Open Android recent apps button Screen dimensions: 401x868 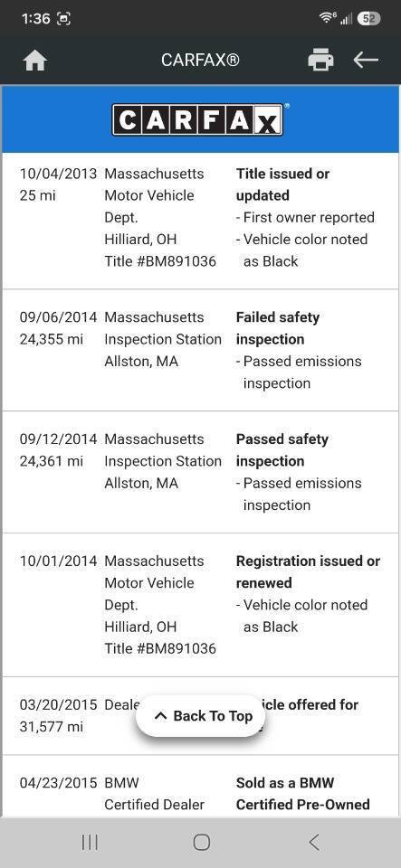pyautogui.click(x=90, y=843)
